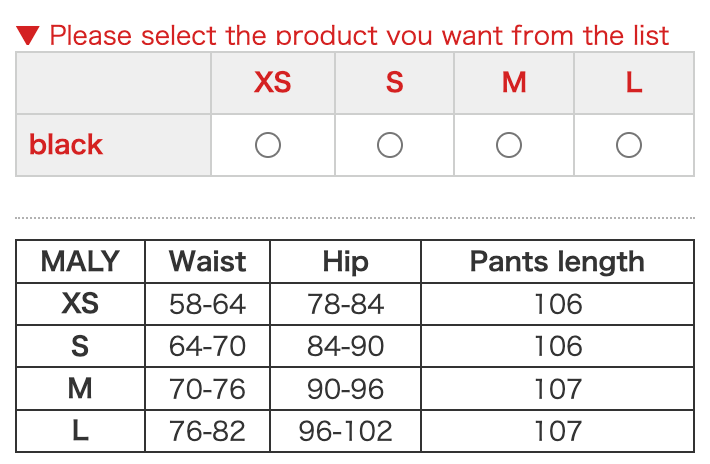This screenshot has width=710, height=464.
Task: Click the 90-96 hip measurement cell
Action: coord(346,388)
